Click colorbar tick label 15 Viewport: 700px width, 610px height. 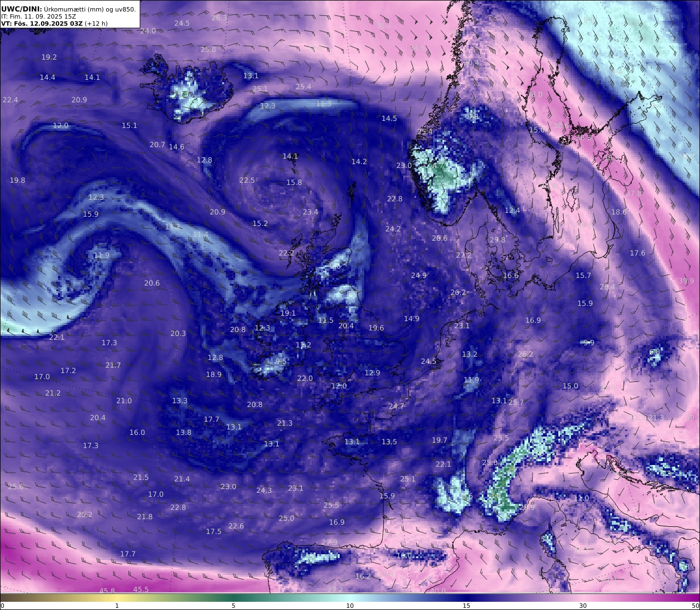point(466,606)
